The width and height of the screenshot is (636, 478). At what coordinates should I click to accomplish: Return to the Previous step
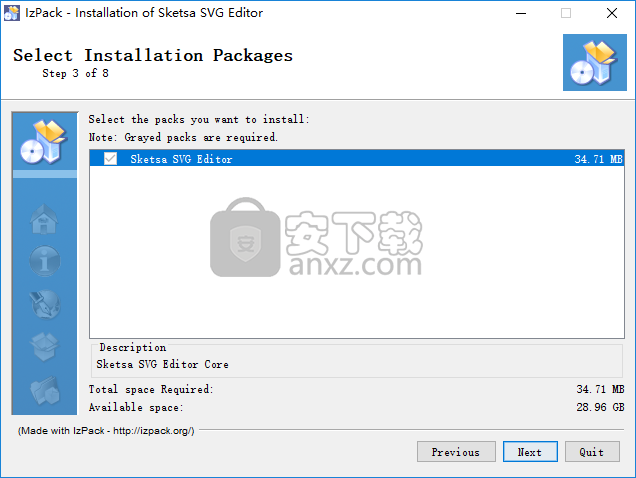tap(456, 452)
